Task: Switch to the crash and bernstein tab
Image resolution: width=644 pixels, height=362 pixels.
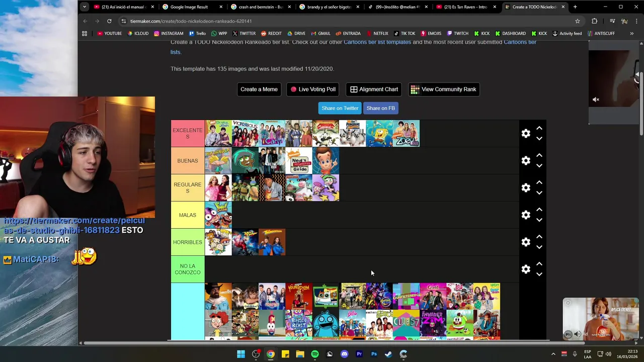Action: point(260,7)
